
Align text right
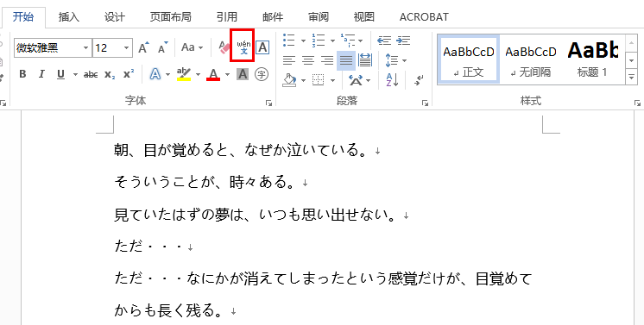point(327,60)
